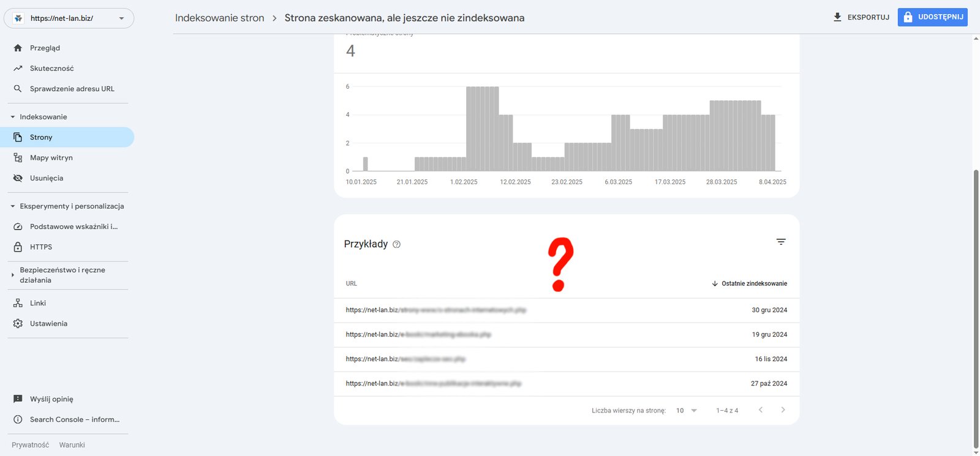Click the download icon beside Eksportuj
This screenshot has width=980, height=456.
tap(837, 17)
